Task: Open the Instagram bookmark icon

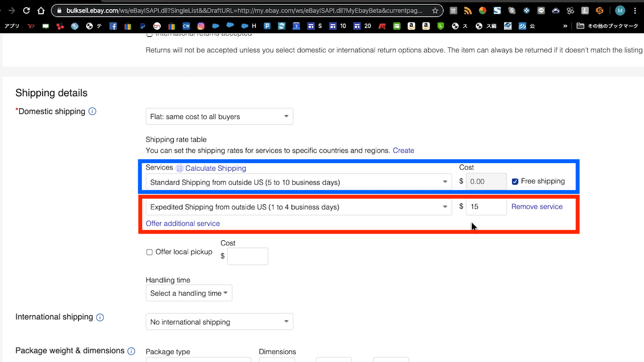Action: pyautogui.click(x=201, y=26)
